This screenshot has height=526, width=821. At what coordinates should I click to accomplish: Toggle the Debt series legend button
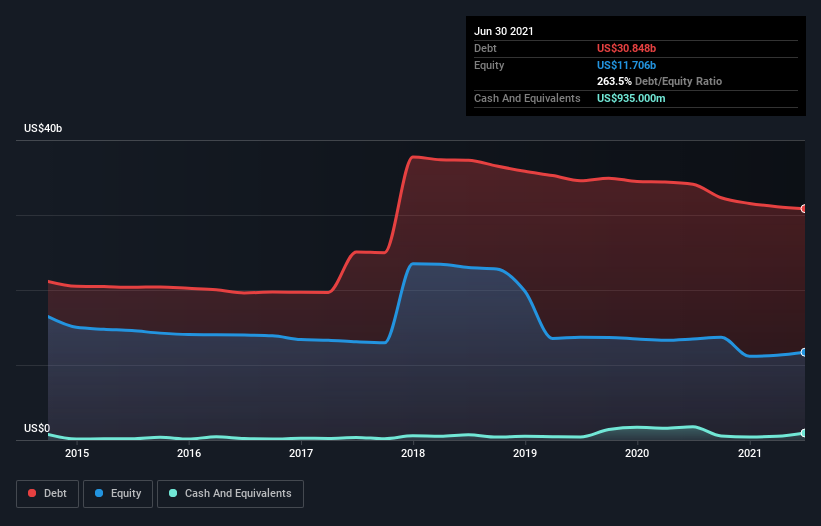coord(48,494)
